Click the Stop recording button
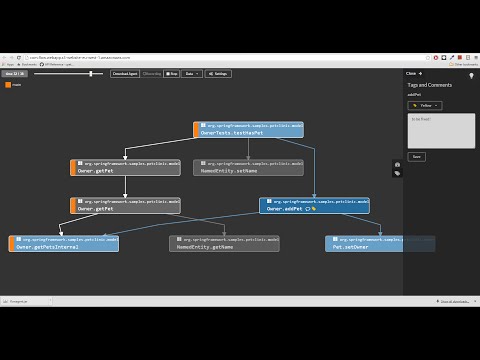The height and width of the screenshot is (360, 480). coord(172,74)
